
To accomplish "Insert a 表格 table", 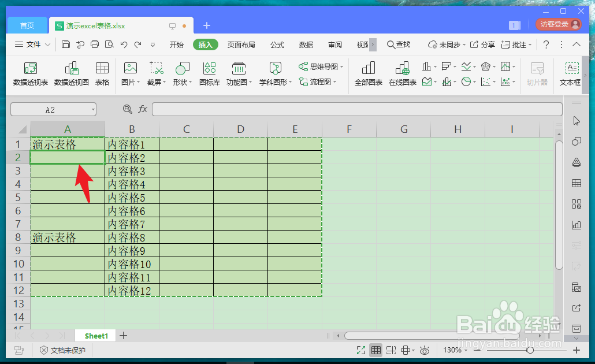I will click(x=102, y=74).
